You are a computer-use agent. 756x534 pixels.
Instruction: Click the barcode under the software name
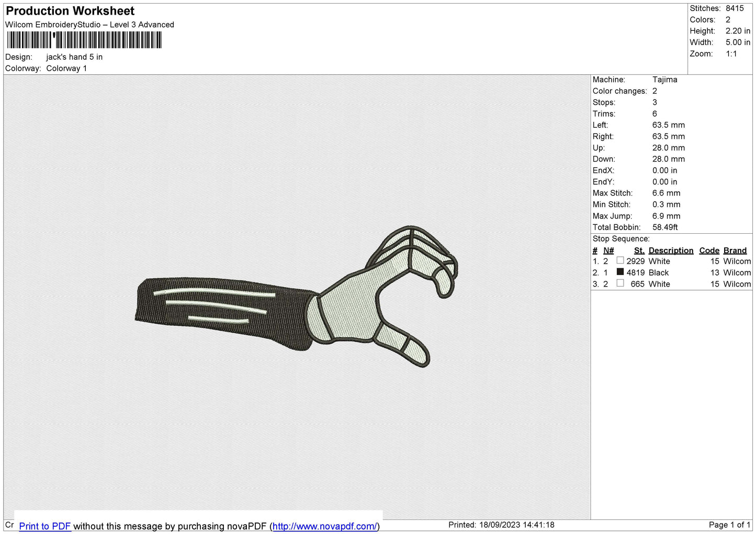point(84,40)
